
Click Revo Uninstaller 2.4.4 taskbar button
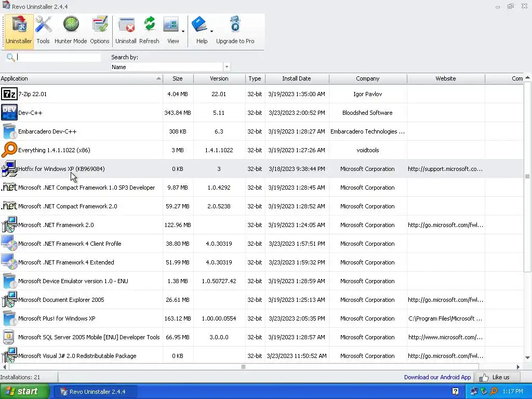(x=96, y=392)
